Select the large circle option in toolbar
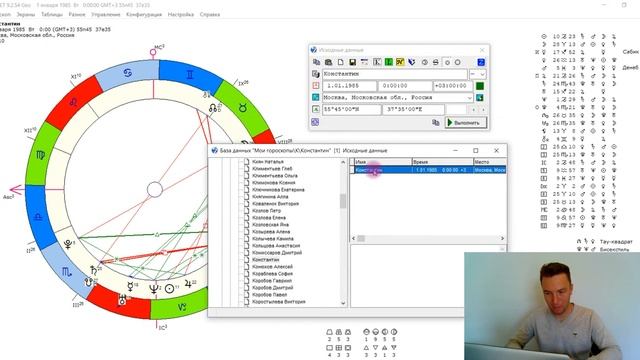The width and height of the screenshot is (640, 360). click(x=458, y=62)
